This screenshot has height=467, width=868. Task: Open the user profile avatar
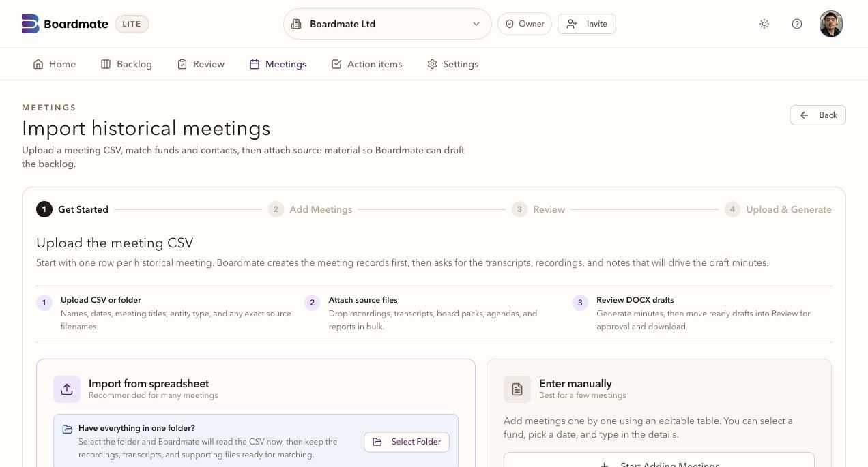pyautogui.click(x=831, y=24)
